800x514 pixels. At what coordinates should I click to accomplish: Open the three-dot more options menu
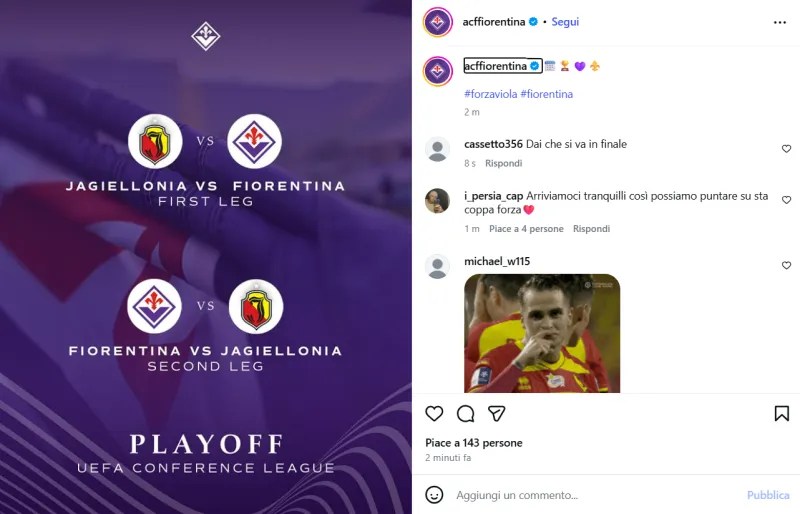point(780,22)
